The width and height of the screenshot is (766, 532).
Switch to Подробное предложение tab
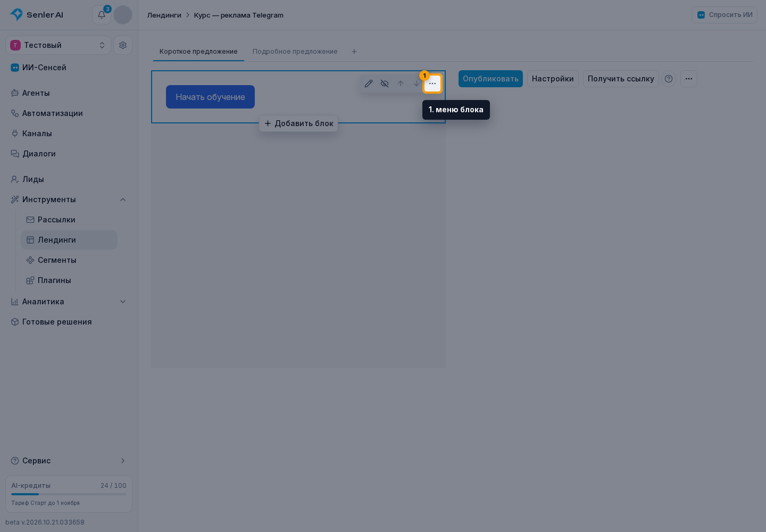pos(295,52)
